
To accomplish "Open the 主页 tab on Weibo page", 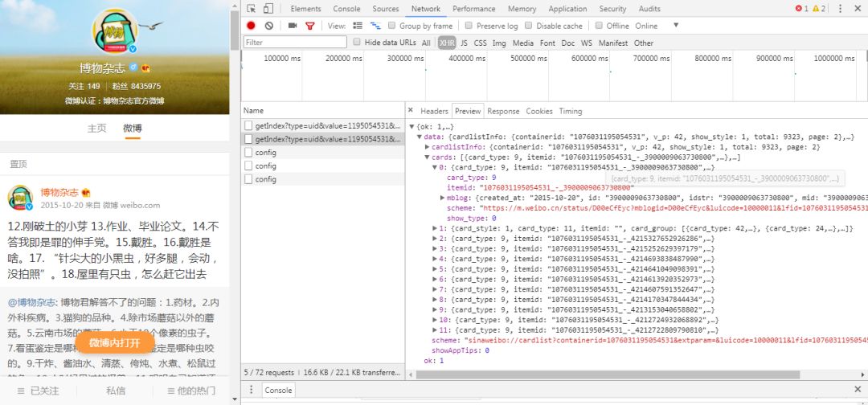I will click(96, 128).
